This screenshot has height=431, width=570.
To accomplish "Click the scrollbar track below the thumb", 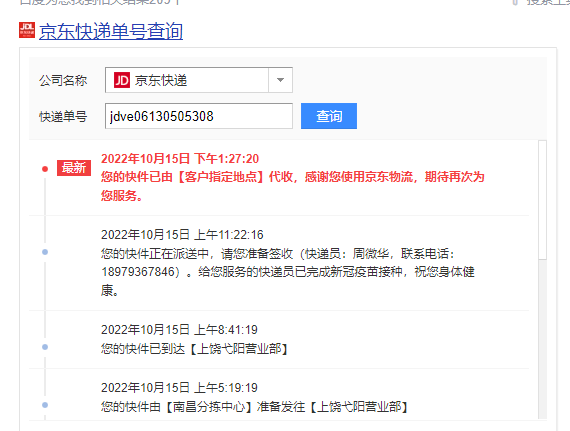I will [x=542, y=339].
